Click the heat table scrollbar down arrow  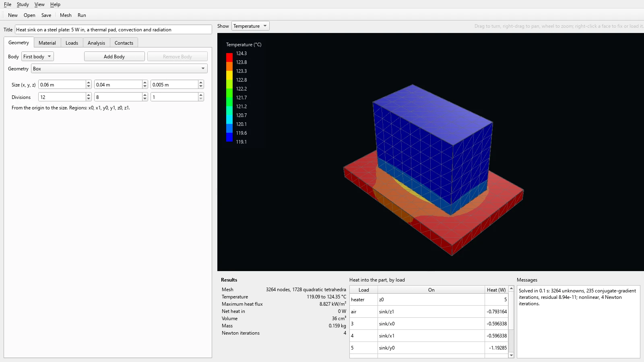coord(511,355)
